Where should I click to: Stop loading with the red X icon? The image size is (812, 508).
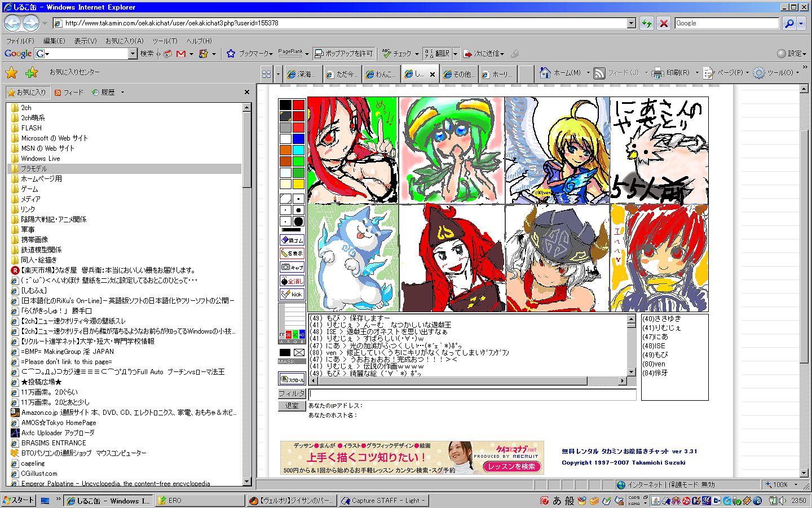[664, 23]
